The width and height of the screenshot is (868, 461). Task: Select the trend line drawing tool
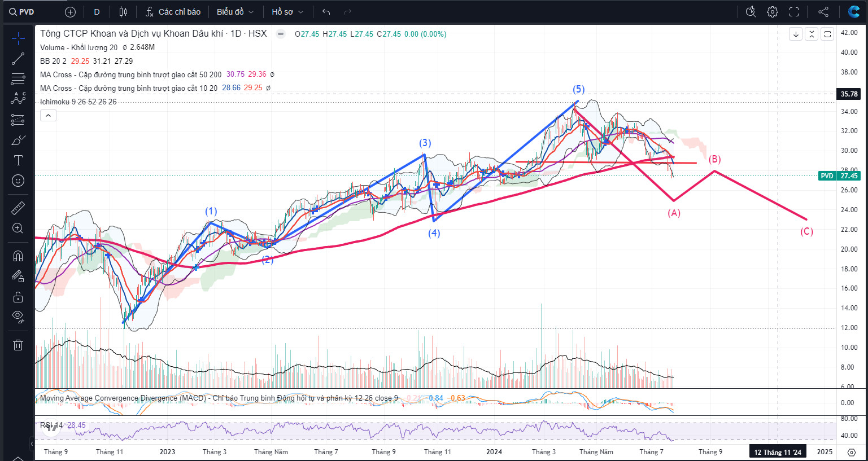click(18, 59)
